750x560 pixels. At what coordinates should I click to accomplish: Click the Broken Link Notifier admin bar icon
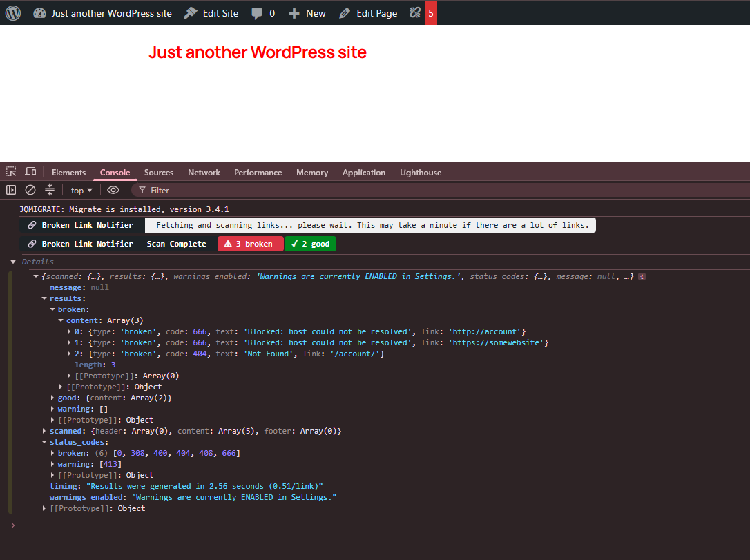coord(415,12)
